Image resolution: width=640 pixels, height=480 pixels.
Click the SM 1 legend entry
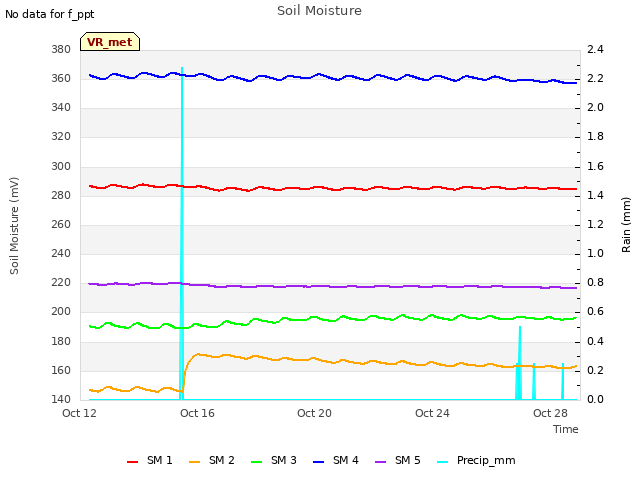[150, 460]
